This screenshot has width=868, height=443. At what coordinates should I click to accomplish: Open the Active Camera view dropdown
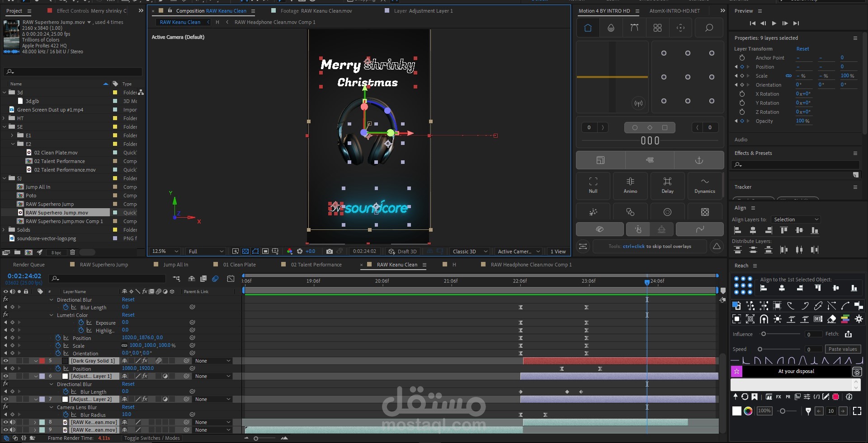[519, 252]
